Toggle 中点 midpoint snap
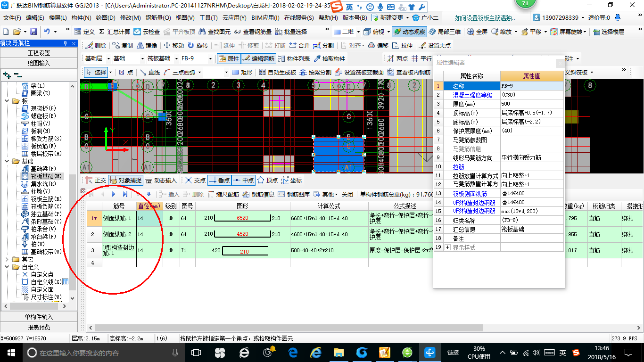This screenshot has width=644, height=362. coord(243,180)
